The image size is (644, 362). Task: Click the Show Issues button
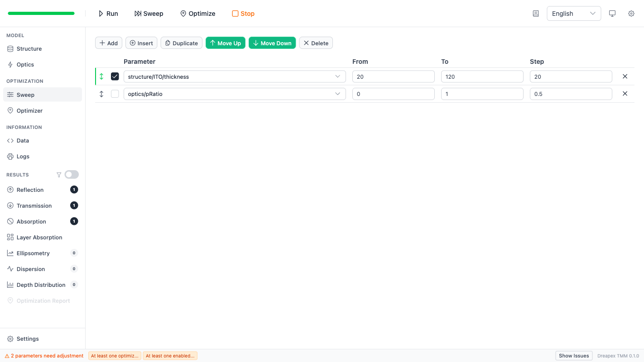573,356
